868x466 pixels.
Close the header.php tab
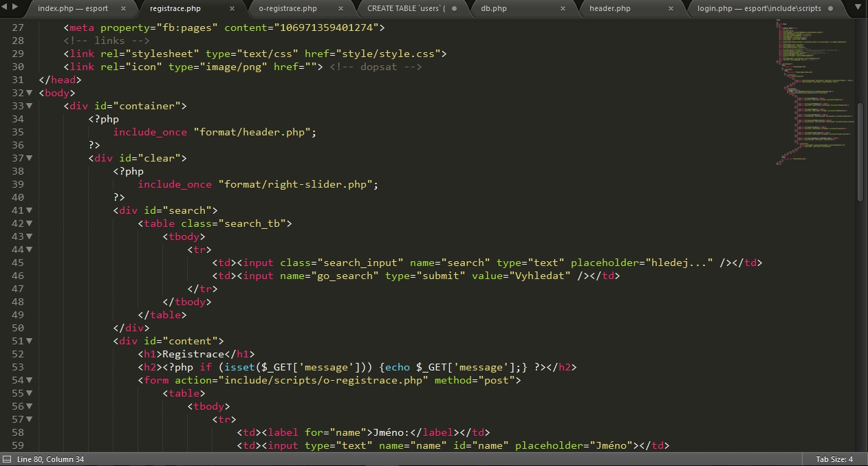coord(672,8)
